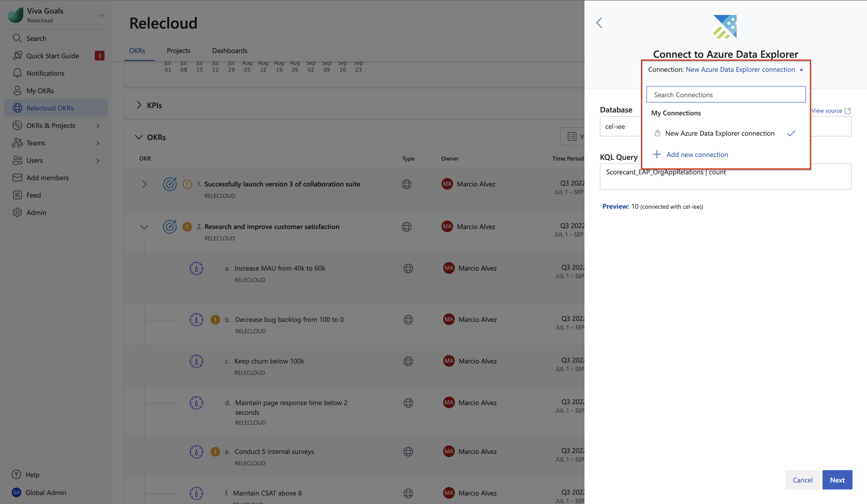The image size is (867, 504).
Task: Click the OKRs & Projects icon
Action: 17,125
